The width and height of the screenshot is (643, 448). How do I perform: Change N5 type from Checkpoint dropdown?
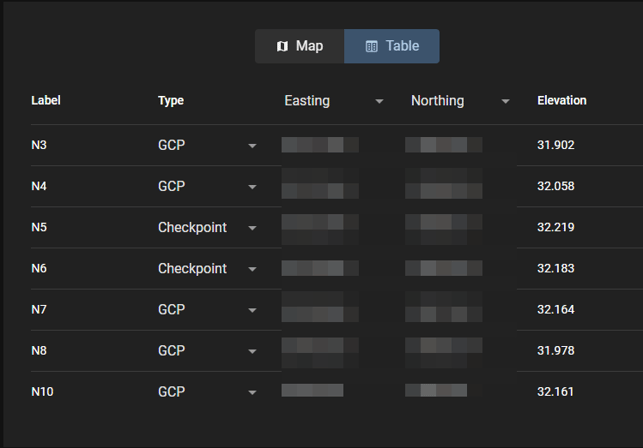252,228
